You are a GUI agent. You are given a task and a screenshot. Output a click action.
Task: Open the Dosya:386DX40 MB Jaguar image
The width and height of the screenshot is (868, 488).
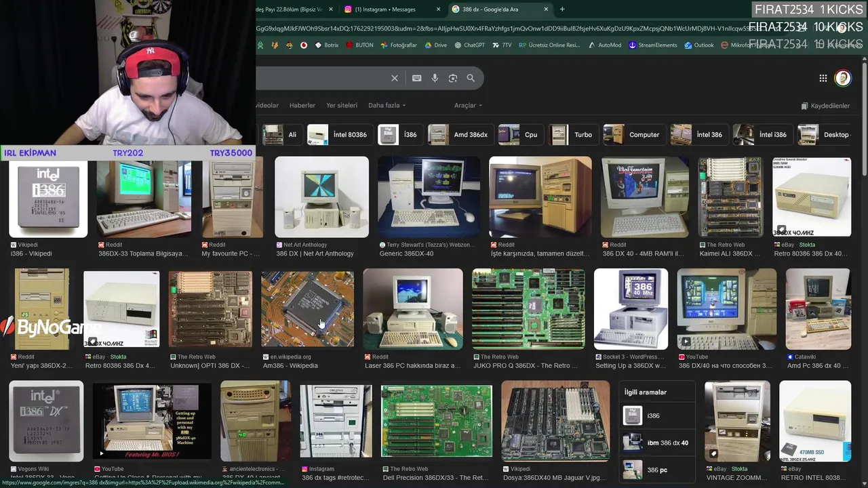click(x=555, y=421)
